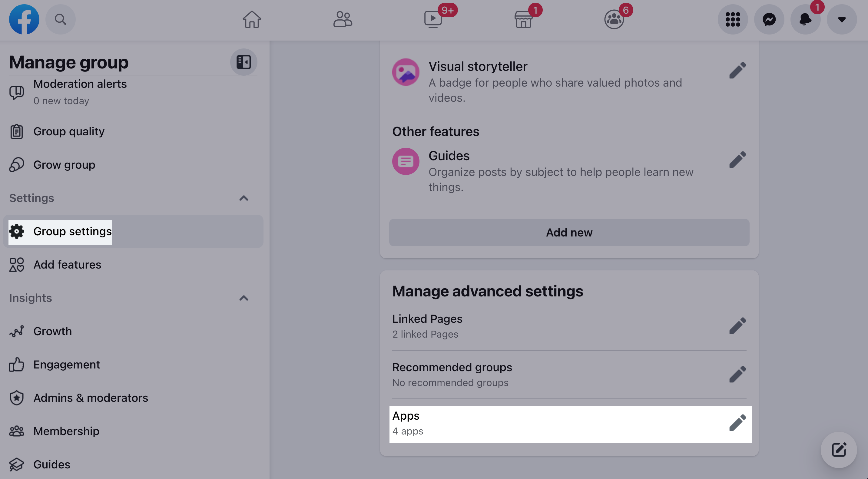Image resolution: width=868 pixels, height=479 pixels.
Task: Open the account dropdown arrow
Action: [x=842, y=19]
